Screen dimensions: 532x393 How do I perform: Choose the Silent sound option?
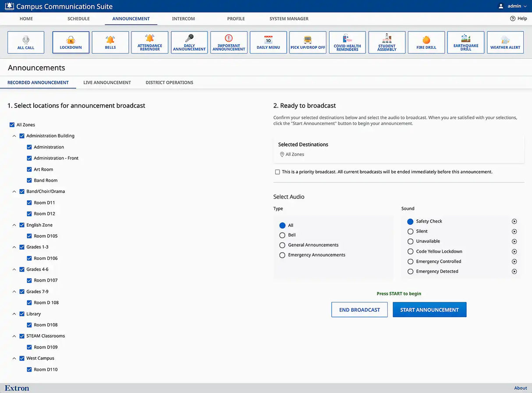pyautogui.click(x=411, y=232)
